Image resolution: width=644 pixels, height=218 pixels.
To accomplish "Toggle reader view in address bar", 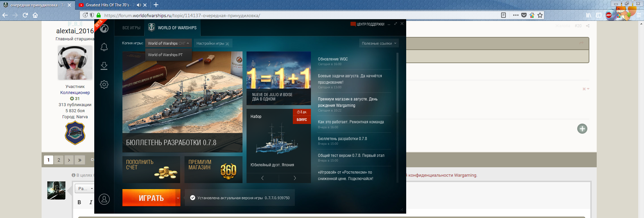I will point(503,15).
